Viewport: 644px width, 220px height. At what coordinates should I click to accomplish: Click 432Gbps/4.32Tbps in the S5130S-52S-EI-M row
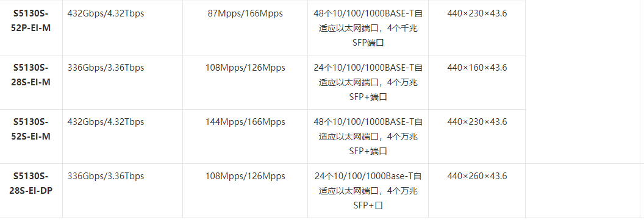point(106,122)
